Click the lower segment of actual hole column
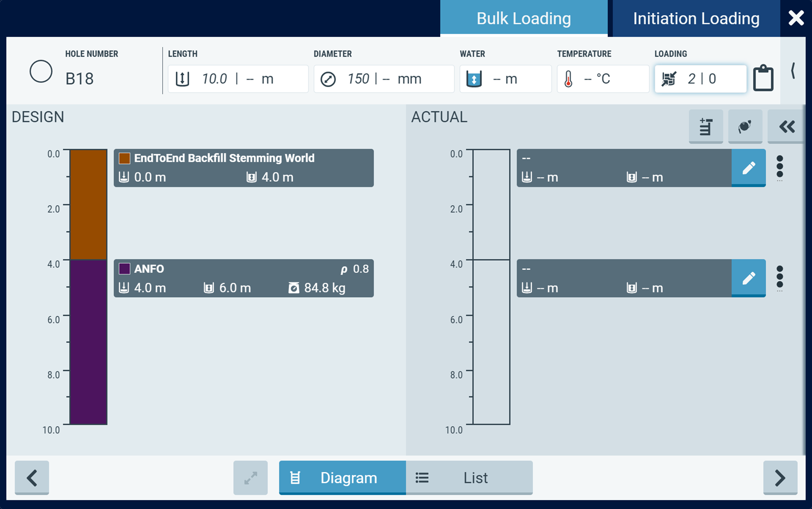The image size is (812, 509). (x=491, y=342)
